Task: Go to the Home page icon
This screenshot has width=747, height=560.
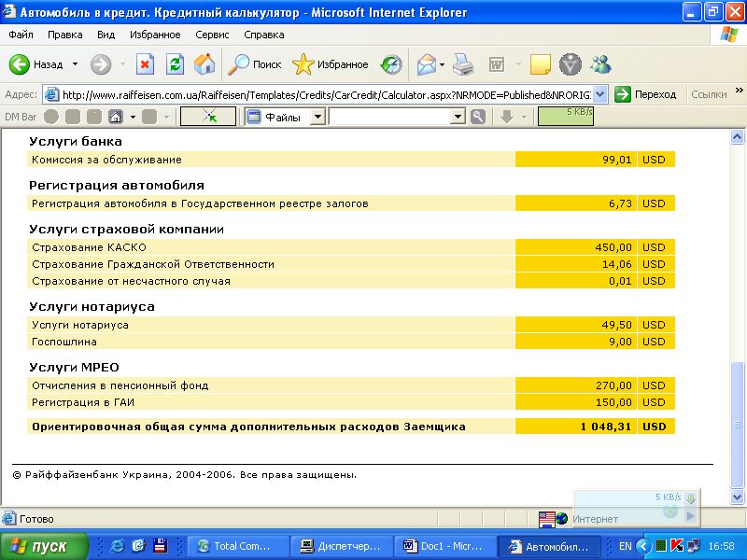Action: click(204, 64)
